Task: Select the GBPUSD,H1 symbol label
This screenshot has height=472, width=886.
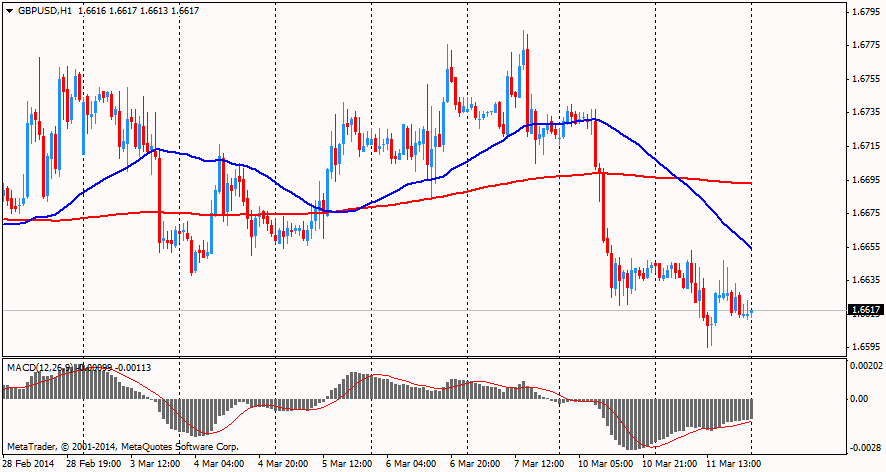Action: tap(45, 10)
